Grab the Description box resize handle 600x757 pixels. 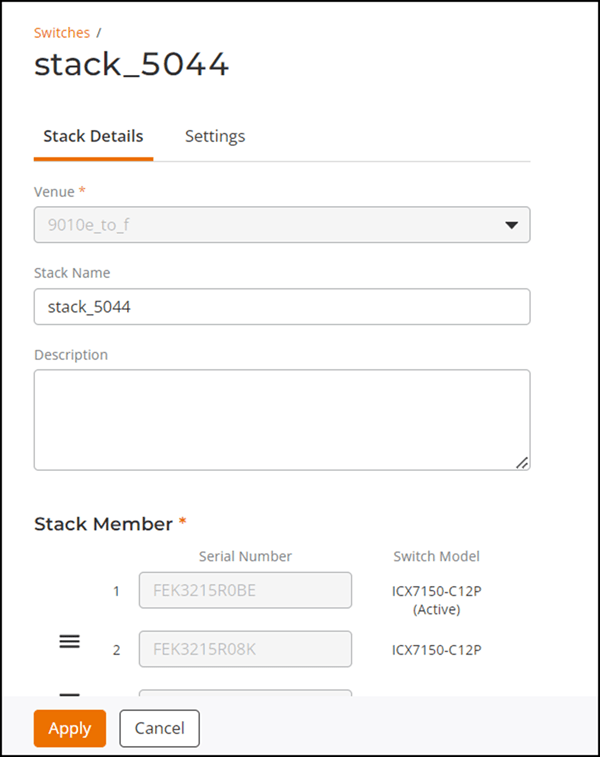pos(522,463)
